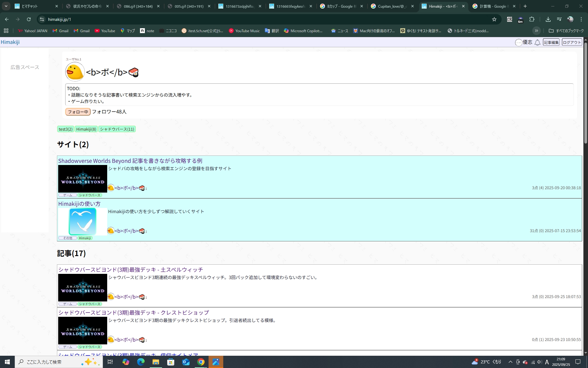Open the すべてのブックマーク folder

click(566, 31)
